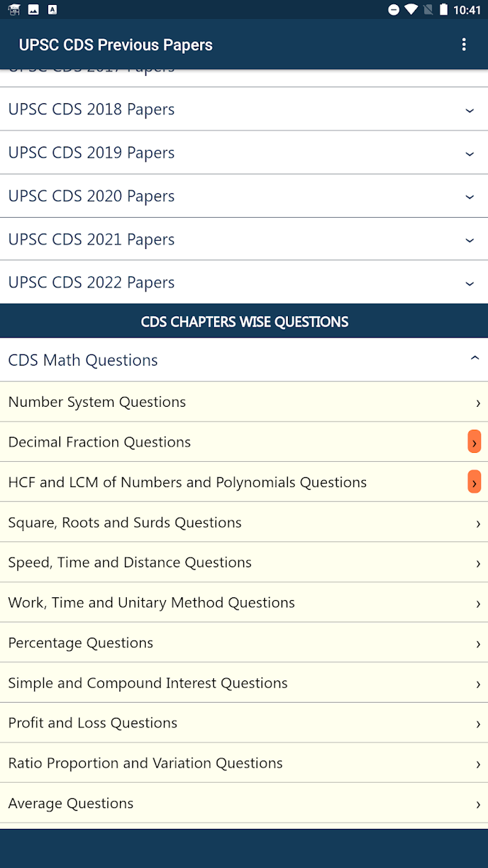Viewport: 488px width, 868px height.
Task: Tap the orange arrow beside Decimal Fraction Questions
Action: (x=474, y=442)
